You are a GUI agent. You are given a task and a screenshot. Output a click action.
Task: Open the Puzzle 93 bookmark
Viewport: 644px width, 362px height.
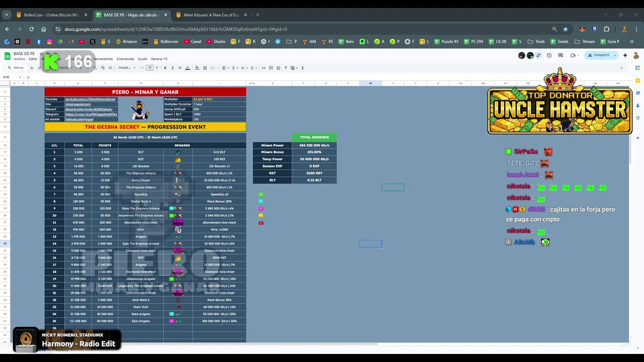point(446,42)
